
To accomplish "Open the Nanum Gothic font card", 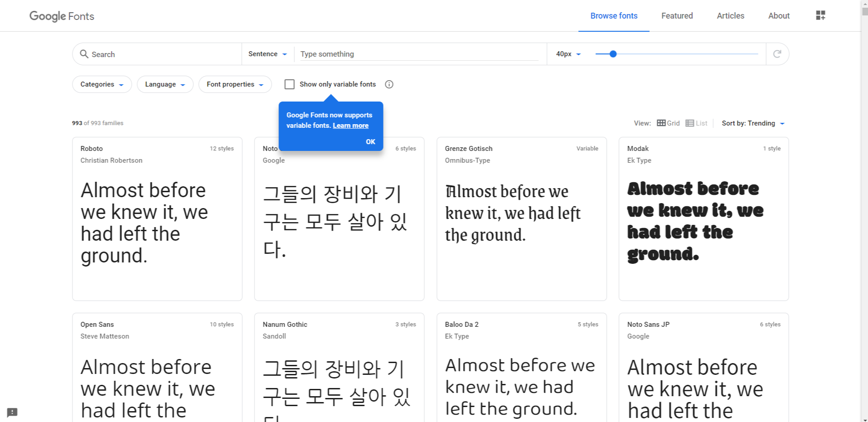I will point(339,367).
